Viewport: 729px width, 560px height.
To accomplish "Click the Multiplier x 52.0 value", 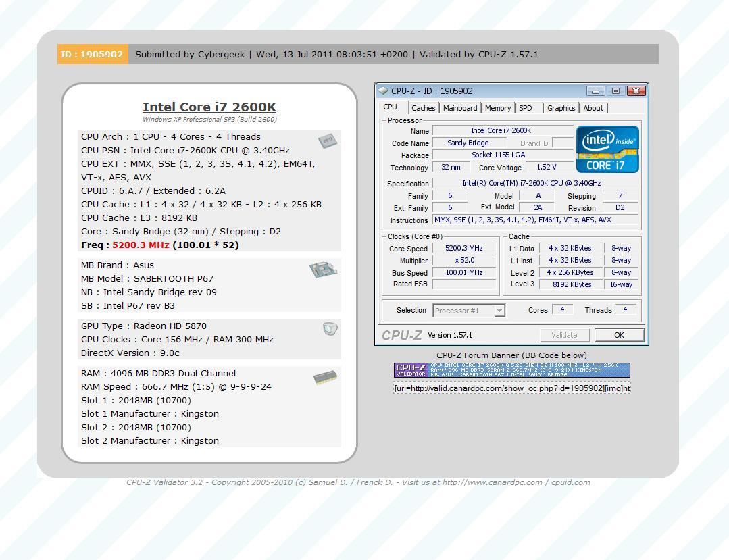I will pos(464,260).
